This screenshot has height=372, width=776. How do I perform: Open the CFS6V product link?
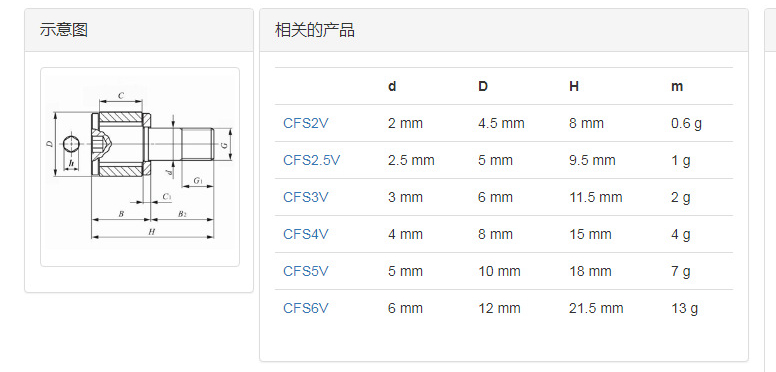305,308
